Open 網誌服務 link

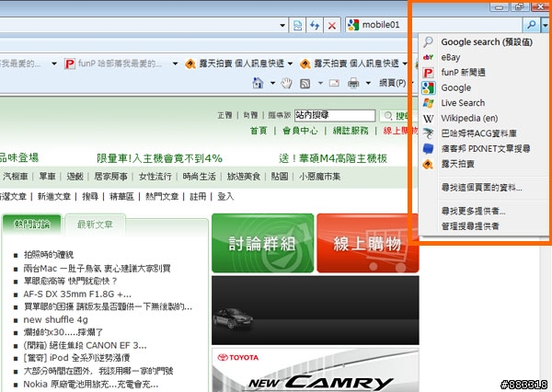tap(351, 131)
